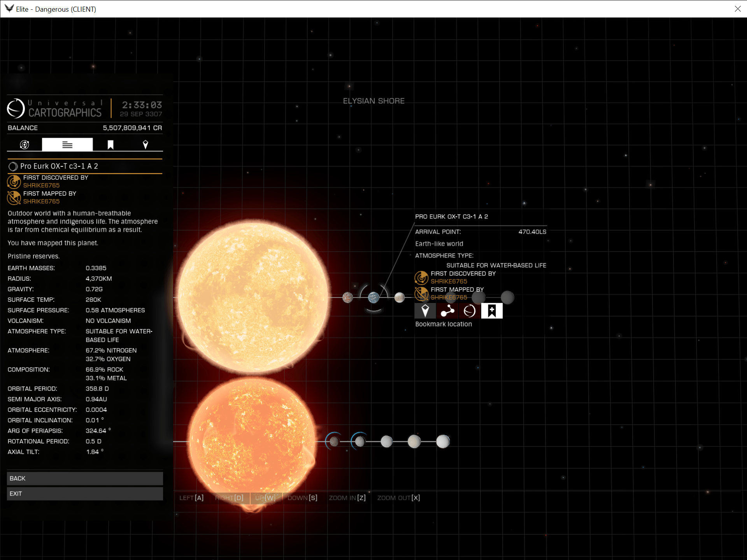The width and height of the screenshot is (747, 560).
Task: Click the EXIT button
Action: pyautogui.click(x=85, y=493)
